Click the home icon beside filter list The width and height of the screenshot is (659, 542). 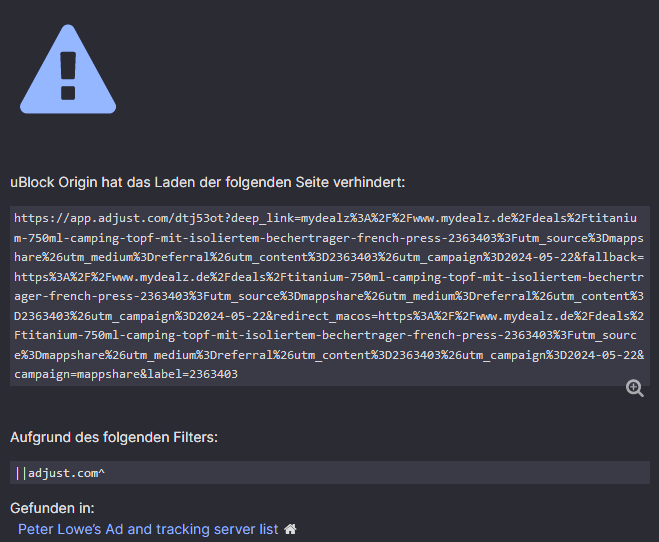click(291, 529)
